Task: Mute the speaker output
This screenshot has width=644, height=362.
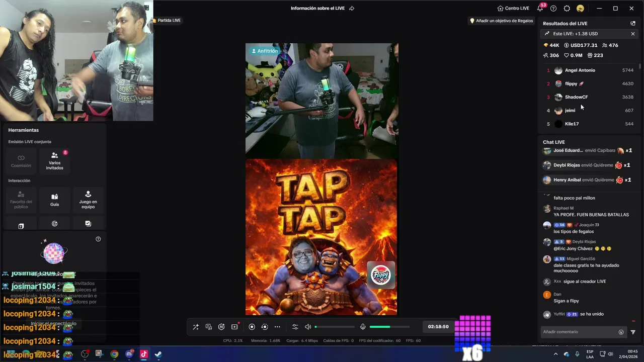Action: pos(308,327)
